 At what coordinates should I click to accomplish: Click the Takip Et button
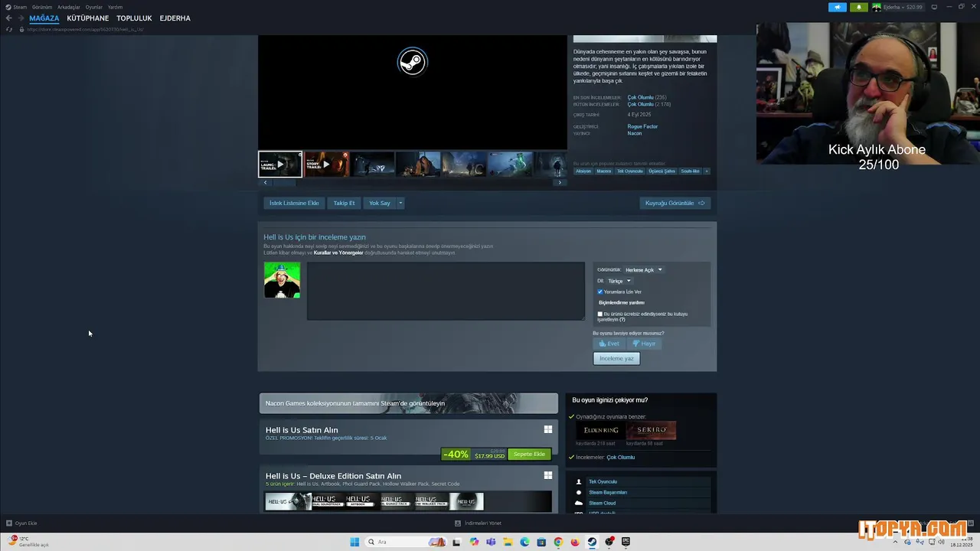(x=344, y=203)
